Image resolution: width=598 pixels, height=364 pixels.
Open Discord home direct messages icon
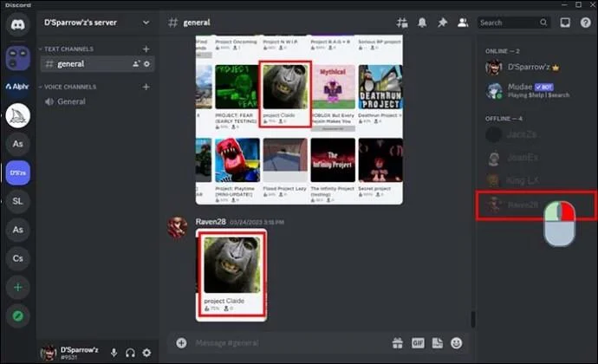pyautogui.click(x=17, y=25)
